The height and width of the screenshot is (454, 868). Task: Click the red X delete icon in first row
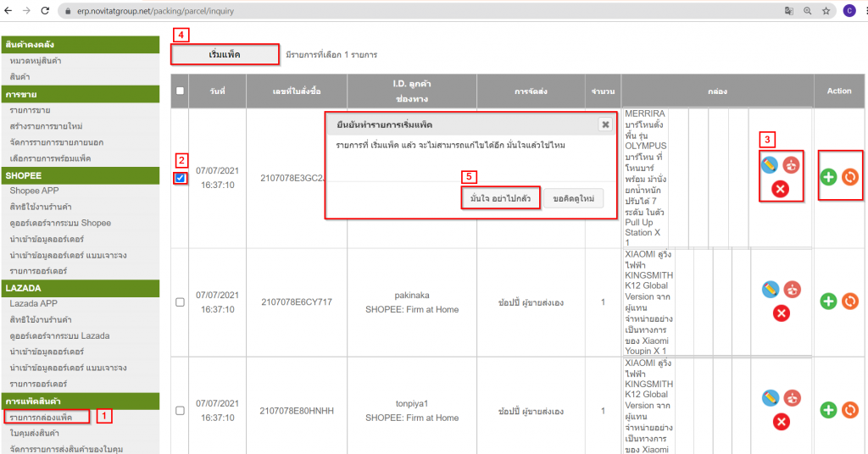[x=781, y=188]
